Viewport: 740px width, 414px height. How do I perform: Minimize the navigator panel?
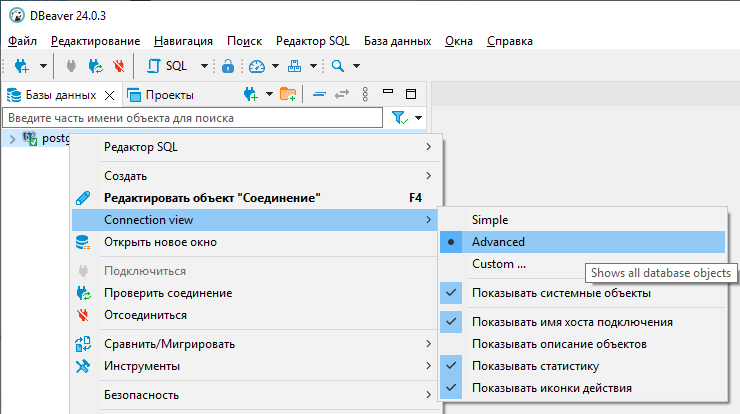(388, 93)
